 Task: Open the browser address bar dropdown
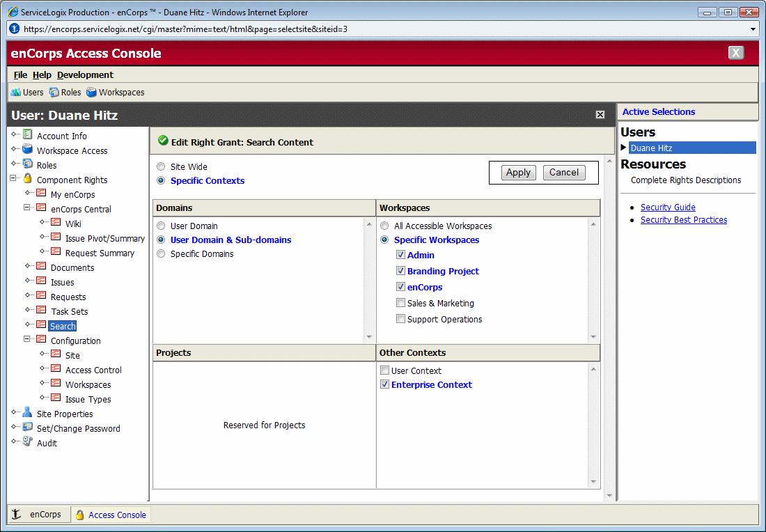click(x=753, y=29)
